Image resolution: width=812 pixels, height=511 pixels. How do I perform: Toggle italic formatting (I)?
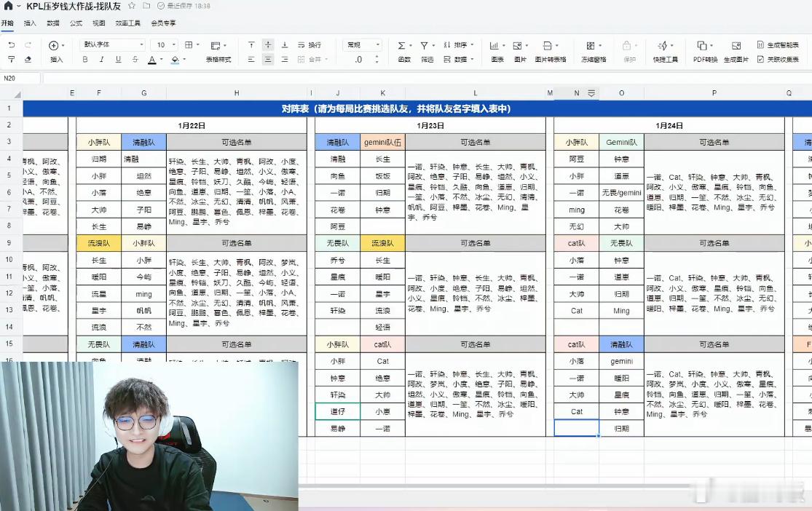(101, 60)
